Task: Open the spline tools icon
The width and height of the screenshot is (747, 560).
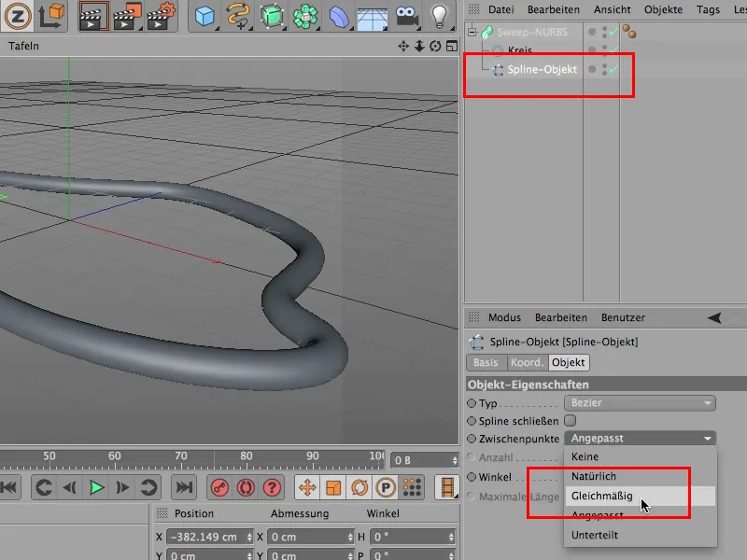Action: [238, 16]
